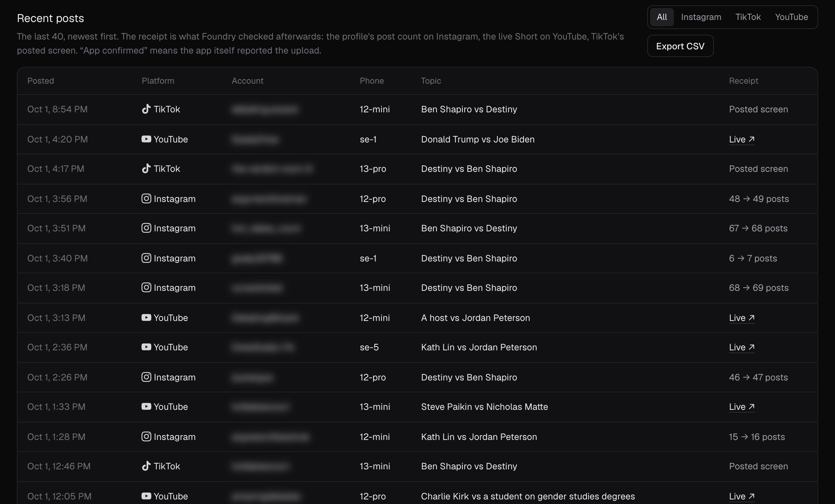Click the Account column header
The image size is (835, 504).
pyautogui.click(x=247, y=81)
